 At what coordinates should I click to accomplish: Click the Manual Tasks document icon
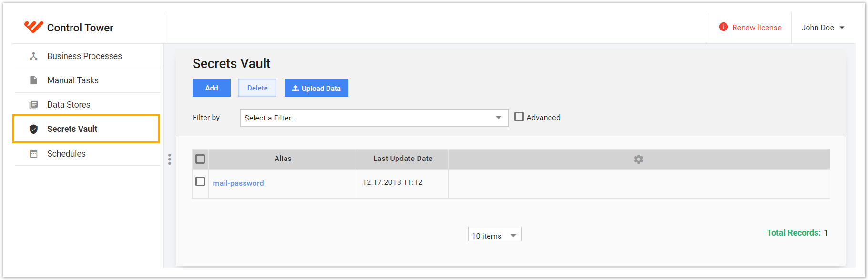(33, 80)
